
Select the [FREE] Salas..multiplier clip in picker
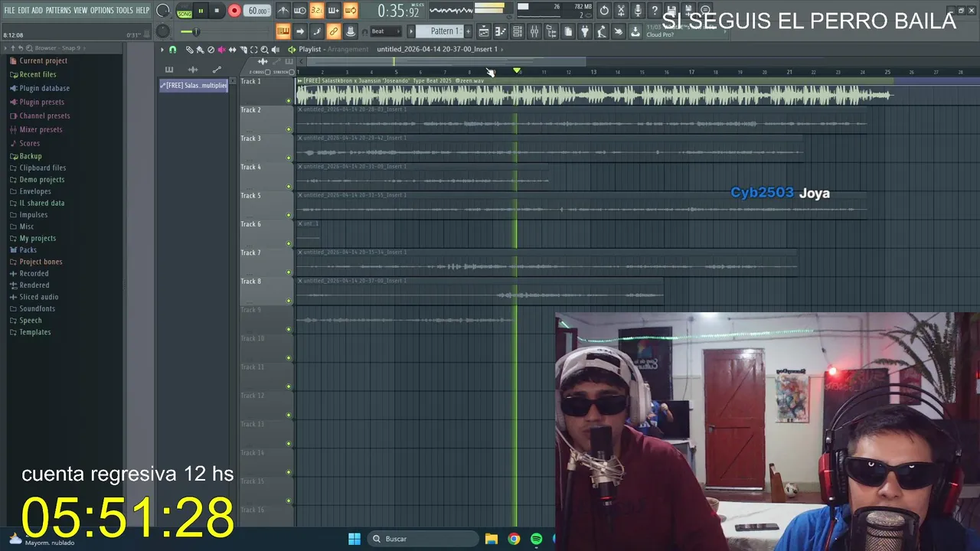[194, 86]
